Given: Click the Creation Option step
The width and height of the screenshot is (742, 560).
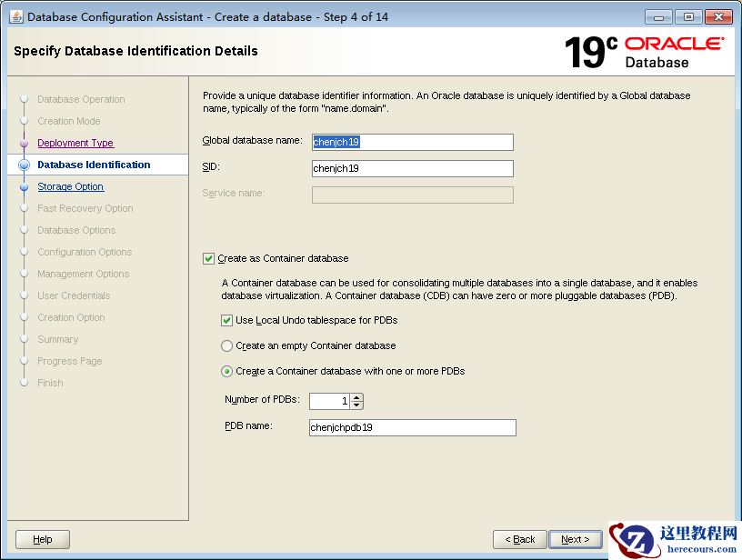Looking at the screenshot, I should pyautogui.click(x=71, y=317).
